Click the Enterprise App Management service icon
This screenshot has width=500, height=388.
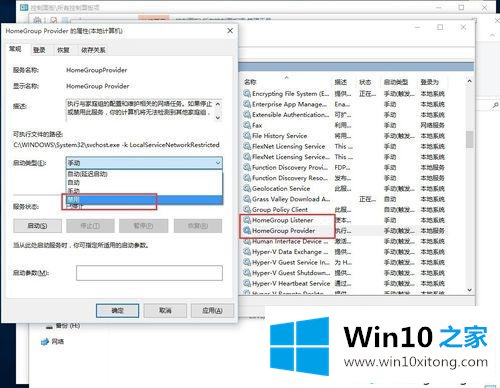247,104
